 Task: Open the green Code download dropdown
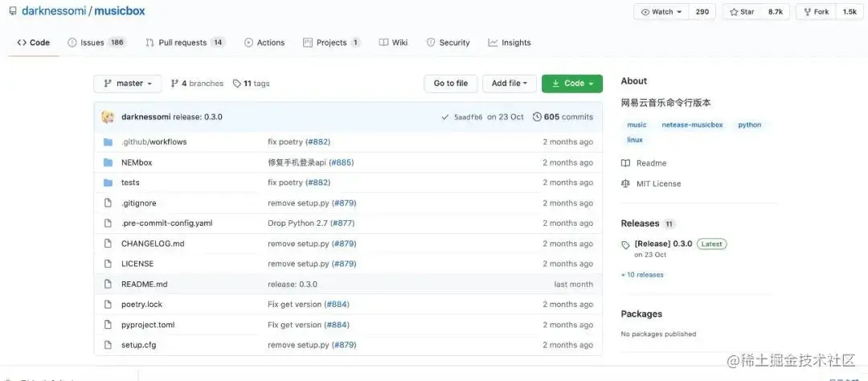(572, 84)
